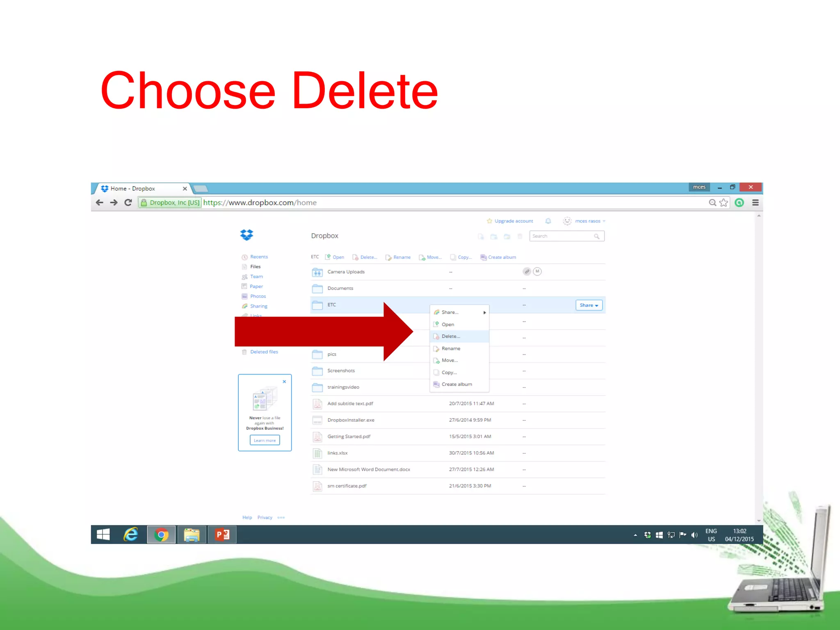This screenshot has height=630, width=840.
Task: Open notifications bell icon
Action: coord(548,221)
